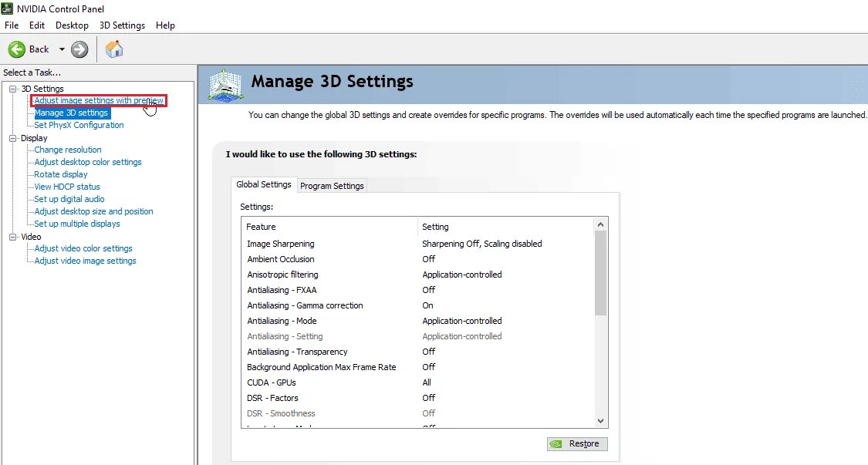Open Change resolution
Image resolution: width=868 pixels, height=465 pixels.
68,150
